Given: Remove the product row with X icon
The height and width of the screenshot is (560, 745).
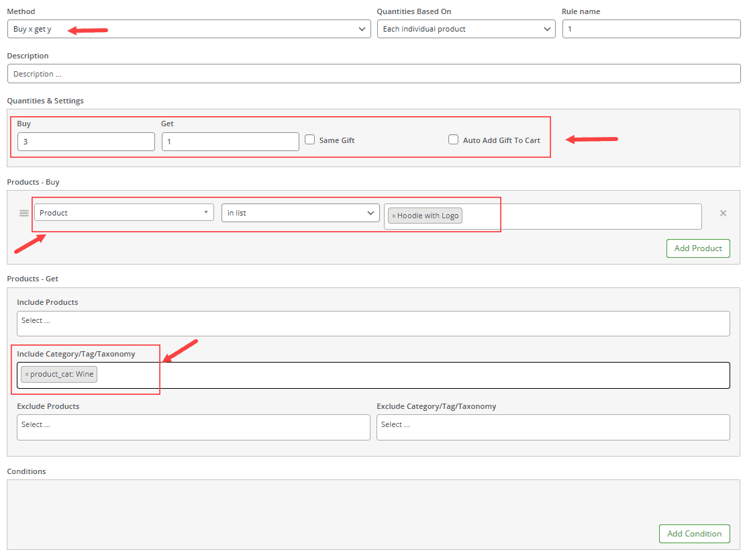Looking at the screenshot, I should click(x=723, y=213).
